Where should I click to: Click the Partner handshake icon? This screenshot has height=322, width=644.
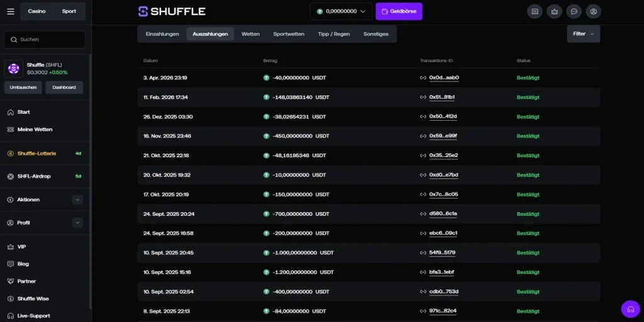pos(11,281)
